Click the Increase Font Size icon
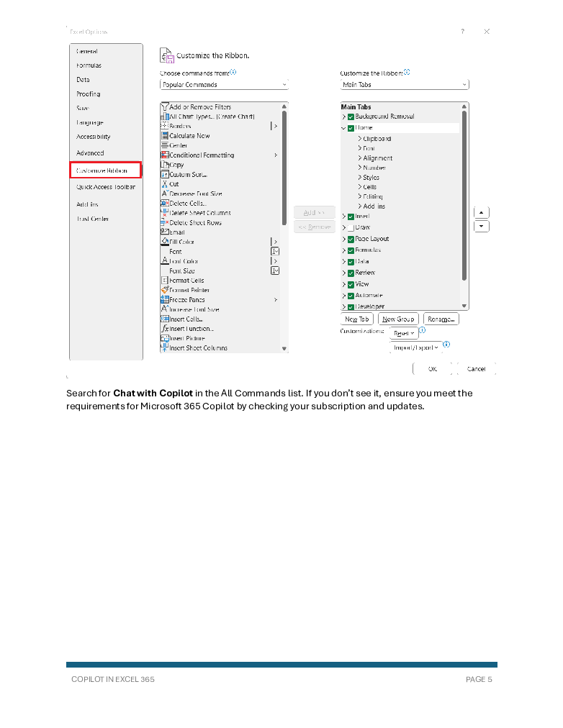This screenshot has height=728, width=563. (164, 309)
